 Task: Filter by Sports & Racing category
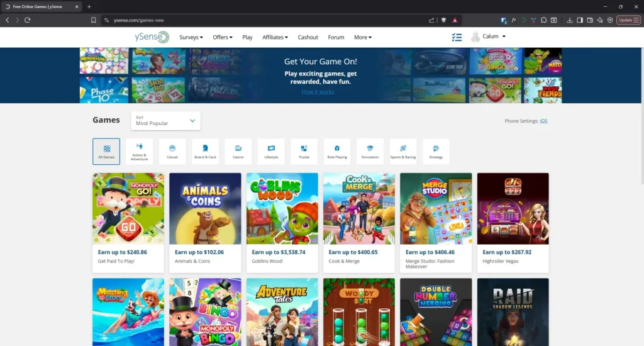(402, 152)
